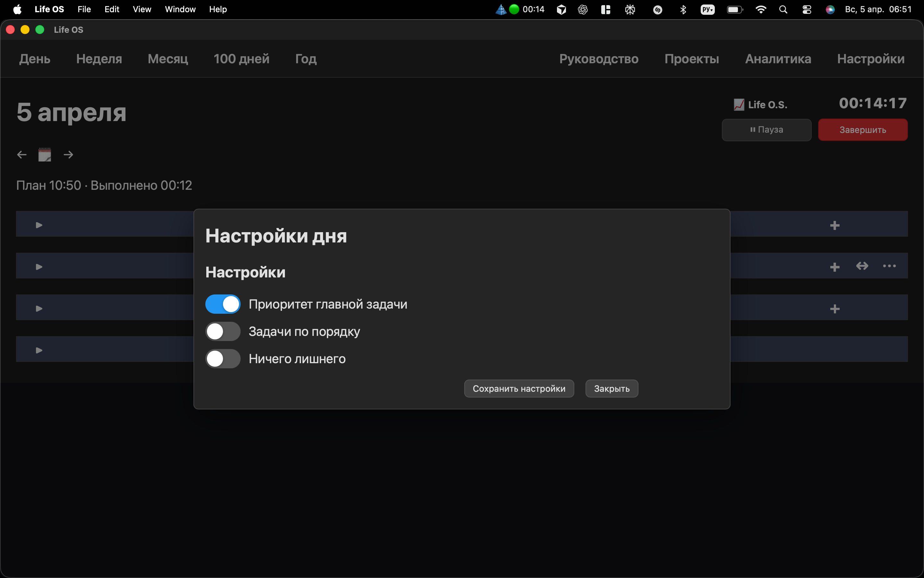Click the window-layout menu bar icon
Screen dimensions: 924x578
click(605, 10)
